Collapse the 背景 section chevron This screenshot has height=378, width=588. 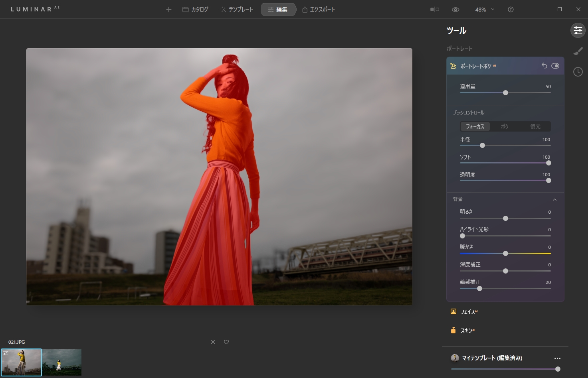tap(554, 199)
